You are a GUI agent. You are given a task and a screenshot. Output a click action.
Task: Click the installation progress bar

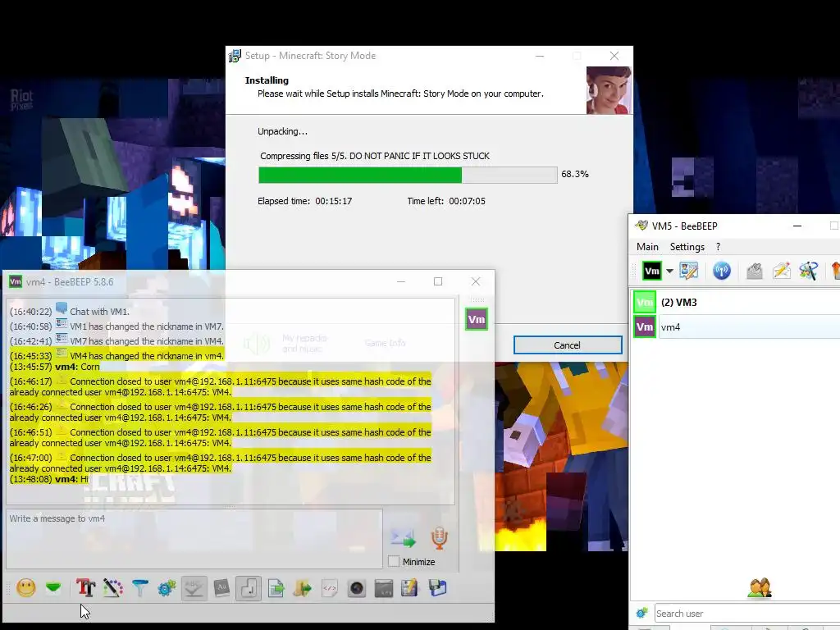[x=408, y=175]
